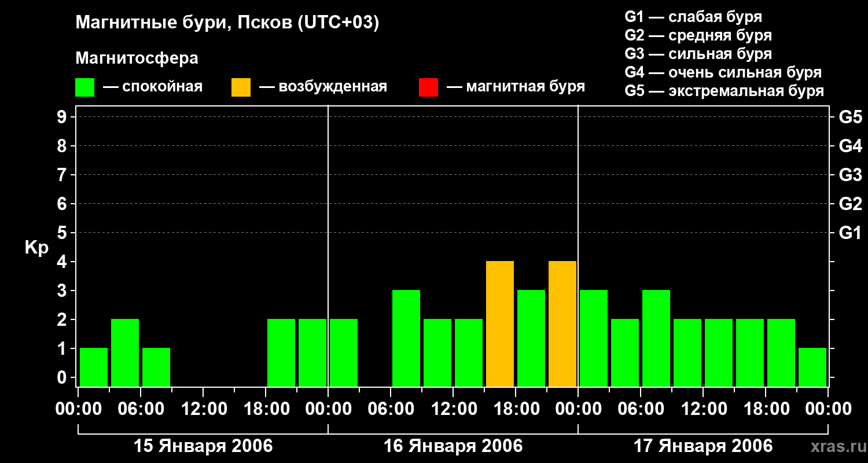Select the 16 January 00:00–03:00 Kp 2 bar
The width and height of the screenshot is (868, 463).
[x=344, y=353]
